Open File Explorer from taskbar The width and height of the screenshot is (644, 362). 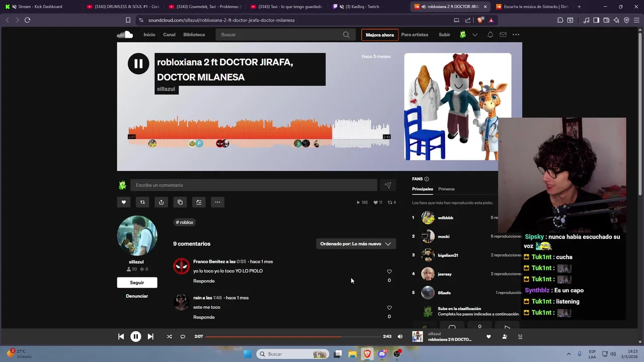(352, 354)
